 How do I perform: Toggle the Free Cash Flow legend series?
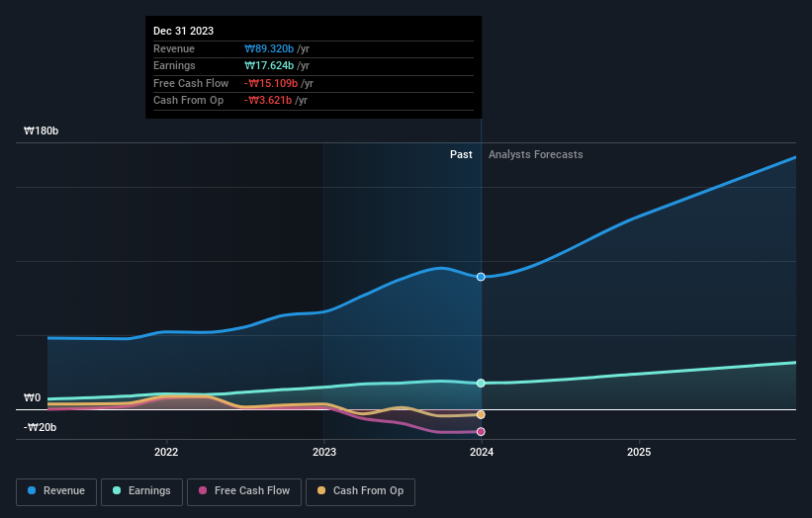pos(244,491)
